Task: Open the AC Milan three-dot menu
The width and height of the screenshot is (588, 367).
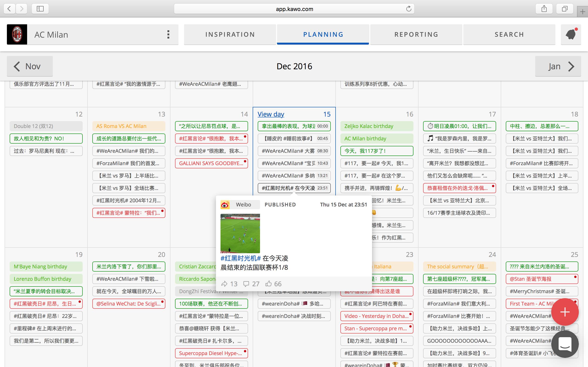Action: pos(168,34)
